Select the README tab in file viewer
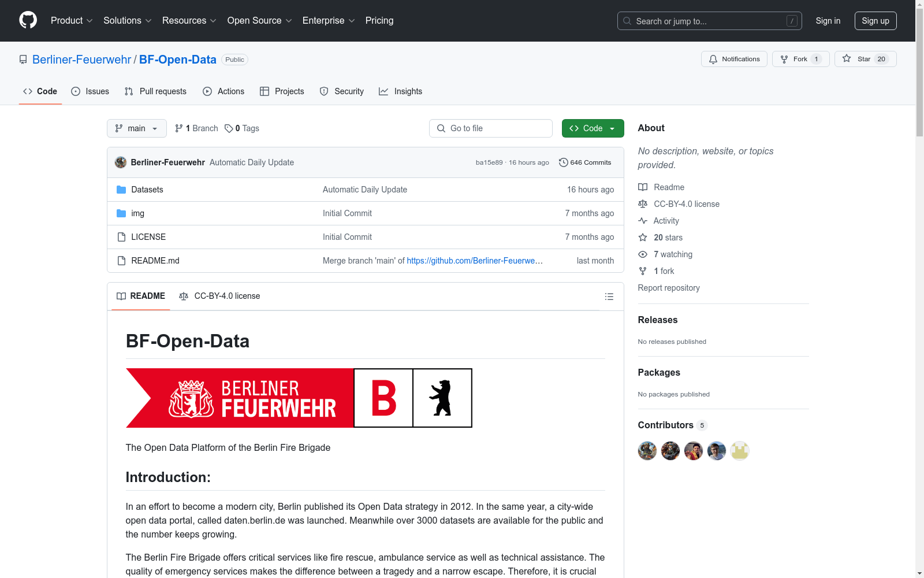Screen dimensions: 924x578 (141, 296)
